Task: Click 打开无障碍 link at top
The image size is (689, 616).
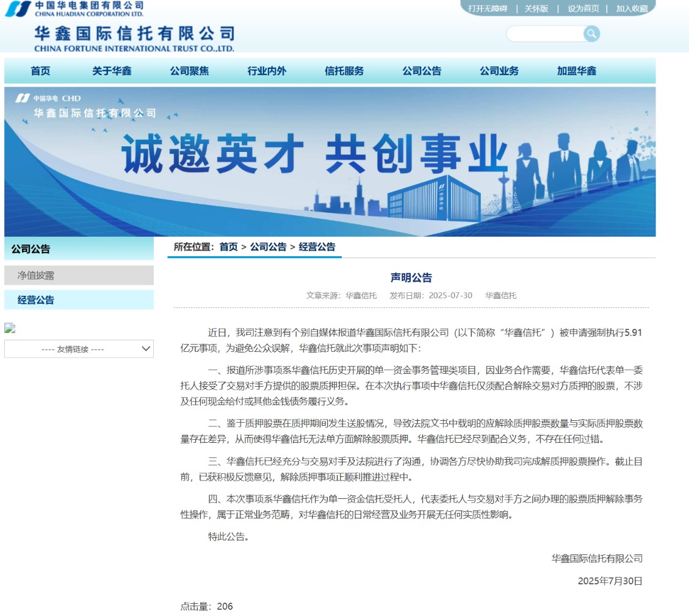Action: click(x=488, y=9)
